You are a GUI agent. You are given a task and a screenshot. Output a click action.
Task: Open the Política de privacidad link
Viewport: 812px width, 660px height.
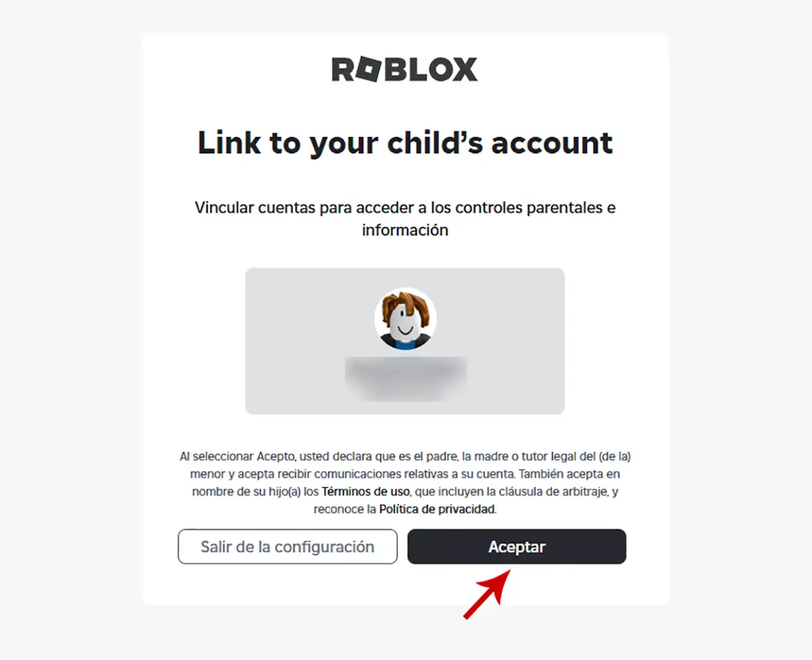point(437,509)
